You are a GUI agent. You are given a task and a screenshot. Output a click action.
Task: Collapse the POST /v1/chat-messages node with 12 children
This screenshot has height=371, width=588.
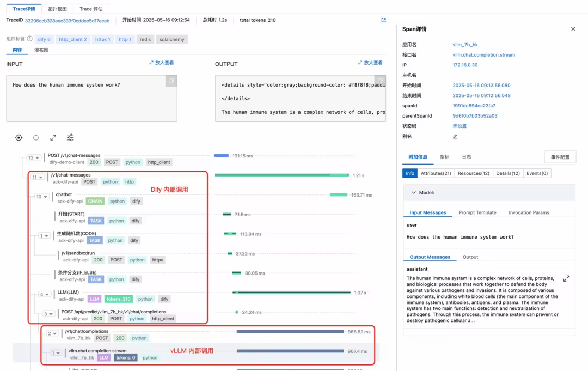pos(34,158)
